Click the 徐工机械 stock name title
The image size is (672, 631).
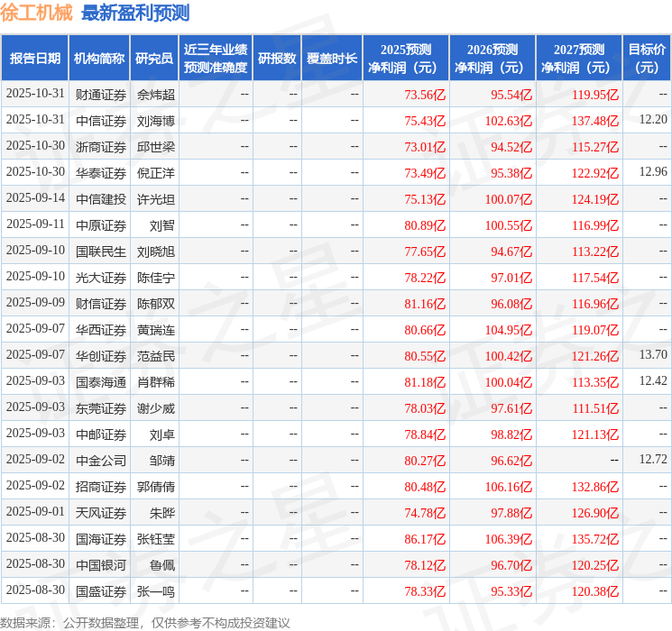[37, 13]
